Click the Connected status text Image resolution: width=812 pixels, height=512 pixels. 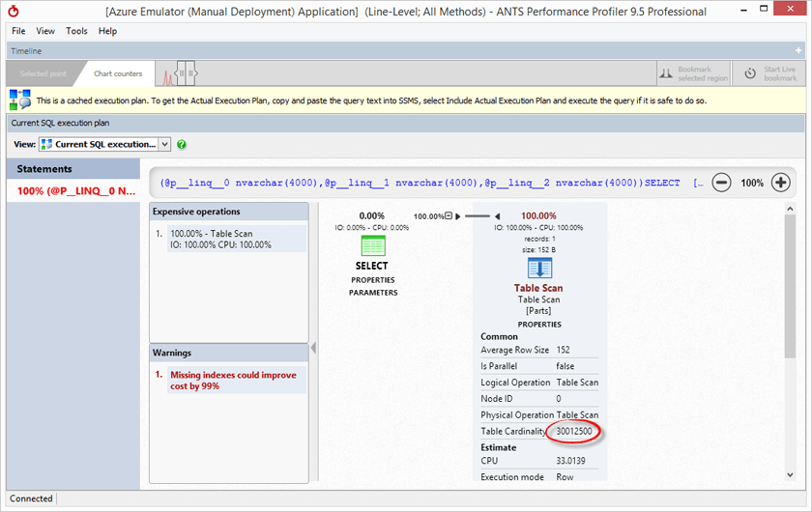tap(31, 498)
